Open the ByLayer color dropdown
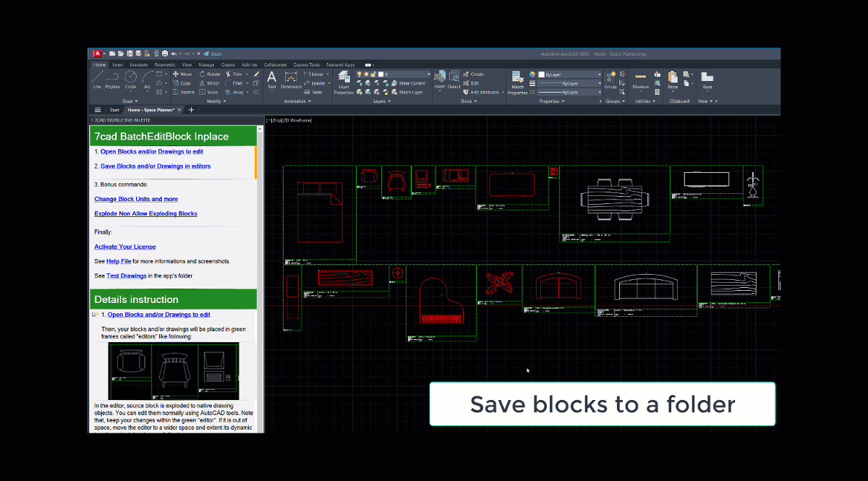Image resolution: width=868 pixels, height=481 pixels. pyautogui.click(x=569, y=75)
